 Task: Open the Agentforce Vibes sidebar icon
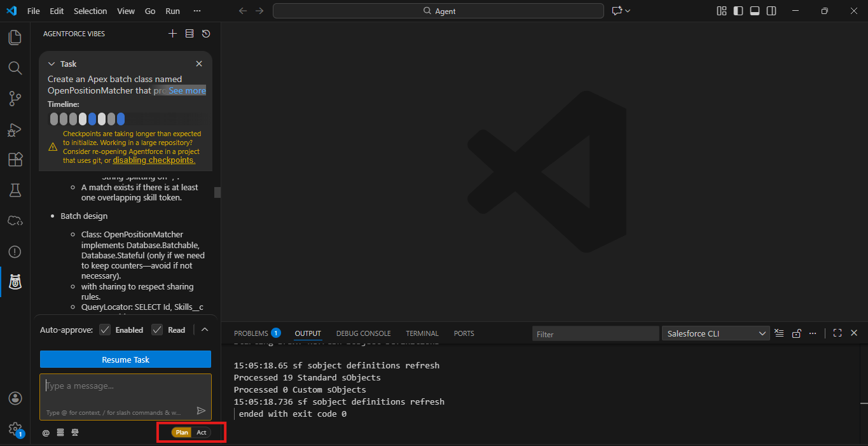(15, 281)
